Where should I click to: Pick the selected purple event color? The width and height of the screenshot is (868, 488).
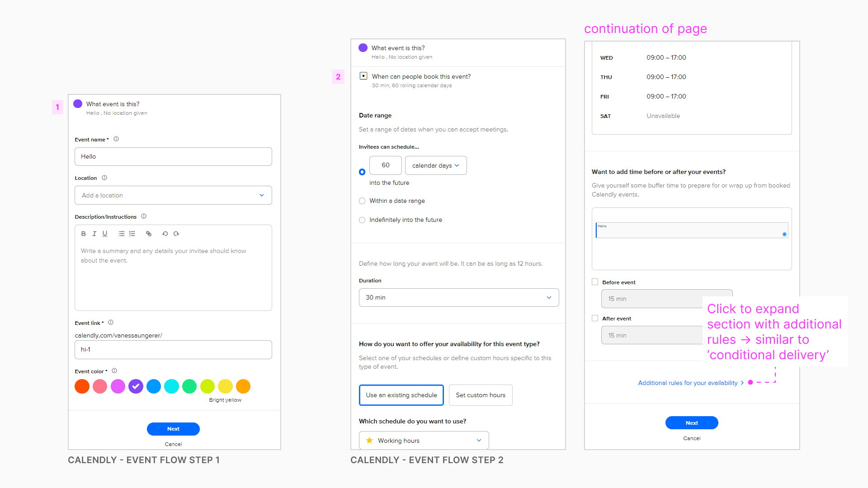tap(136, 386)
